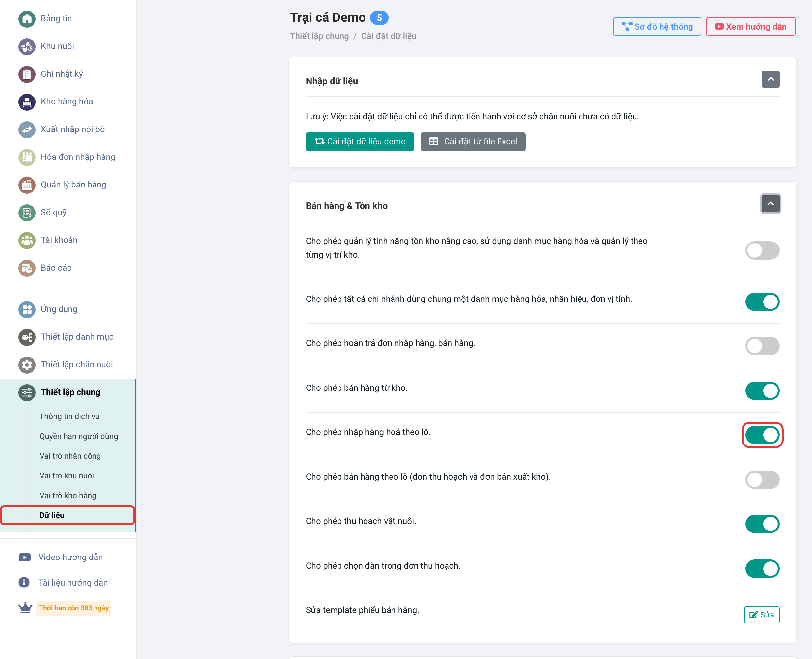Toggle chọn đàn trong đơn thu hoạch

[762, 569]
